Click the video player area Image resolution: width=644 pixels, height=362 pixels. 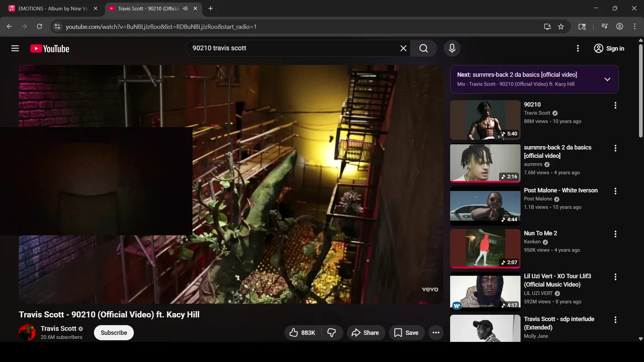click(231, 184)
